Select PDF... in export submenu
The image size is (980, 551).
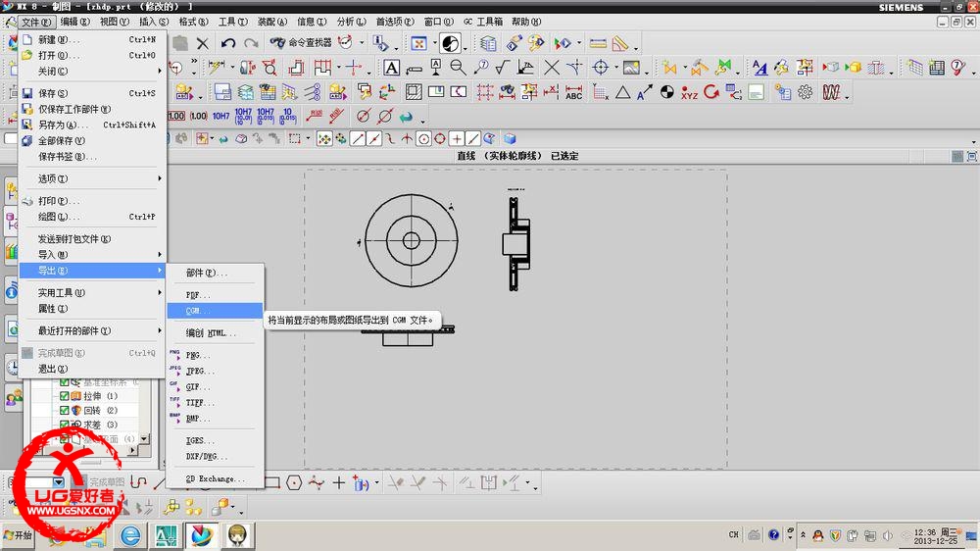pos(215,295)
